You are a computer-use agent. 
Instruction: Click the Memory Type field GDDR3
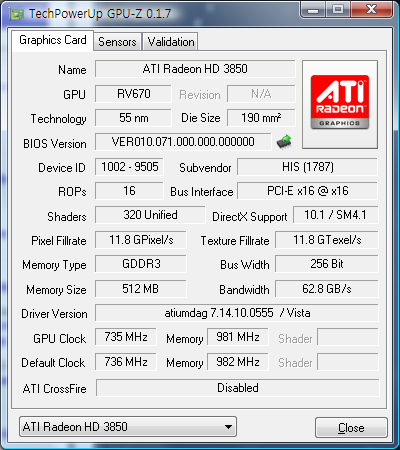(141, 264)
